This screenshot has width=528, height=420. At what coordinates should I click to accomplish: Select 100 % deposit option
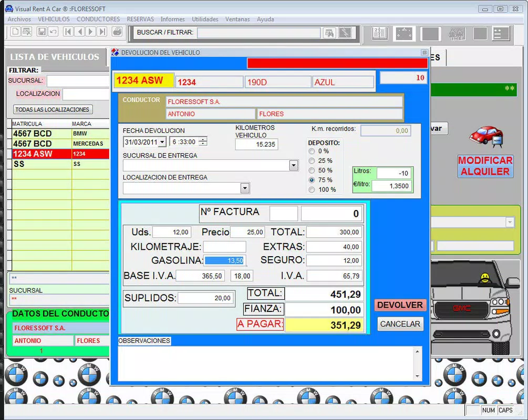coord(312,190)
